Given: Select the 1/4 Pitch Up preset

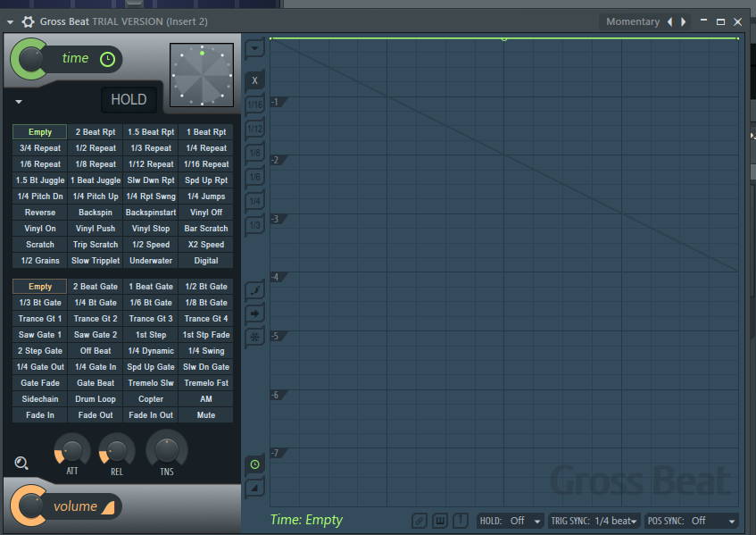Looking at the screenshot, I should [x=96, y=196].
